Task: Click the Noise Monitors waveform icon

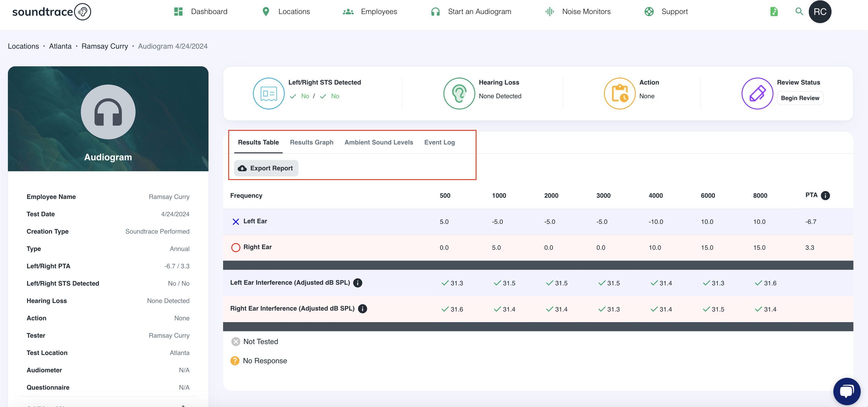Action: click(549, 12)
